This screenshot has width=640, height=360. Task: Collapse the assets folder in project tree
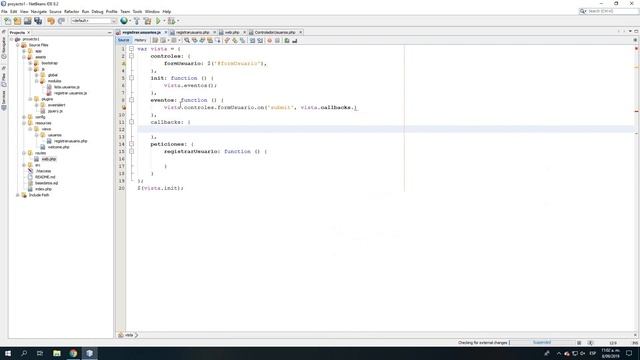pyautogui.click(x=24, y=57)
